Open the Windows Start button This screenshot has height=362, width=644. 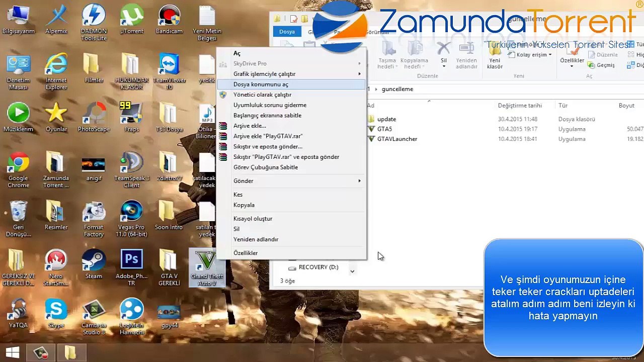pos(13,352)
